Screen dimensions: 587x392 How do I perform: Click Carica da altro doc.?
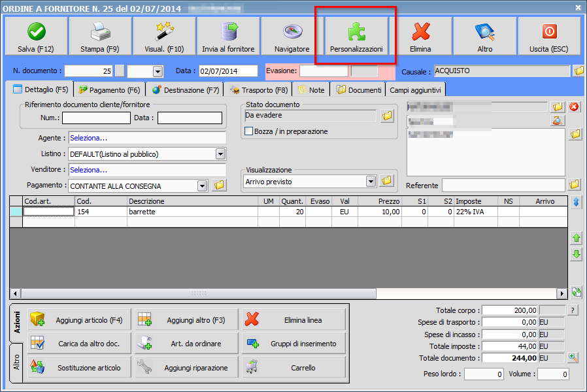click(x=80, y=344)
